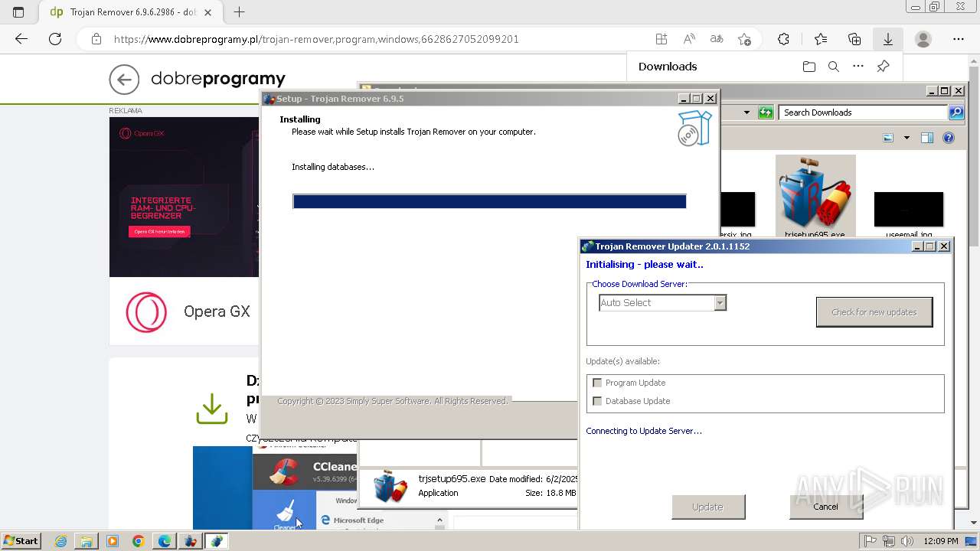The width and height of the screenshot is (980, 551).
Task: Open the Choose Download Server combo box
Action: [662, 303]
